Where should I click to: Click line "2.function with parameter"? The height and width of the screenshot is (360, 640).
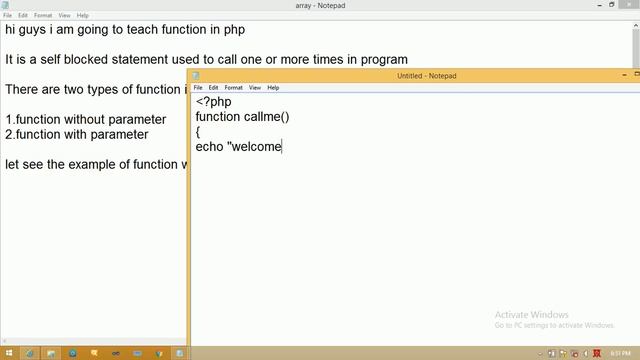[x=77, y=135]
